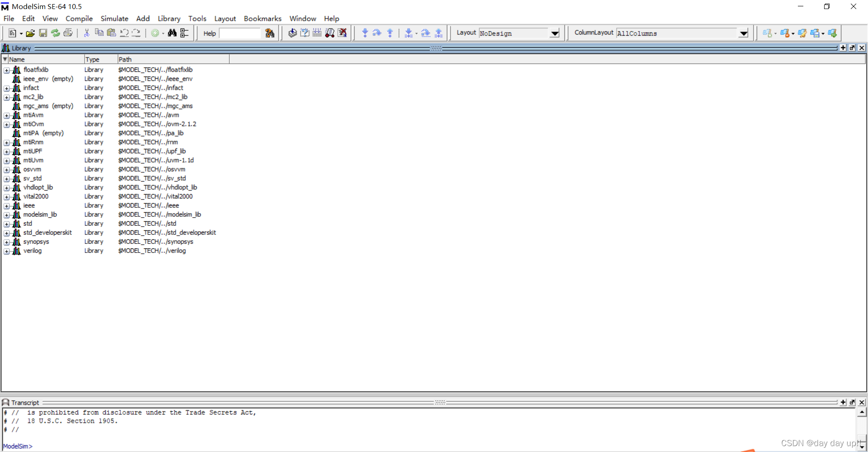The image size is (868, 452).
Task: Zoom the Library pane with plus button
Action: 843,48
